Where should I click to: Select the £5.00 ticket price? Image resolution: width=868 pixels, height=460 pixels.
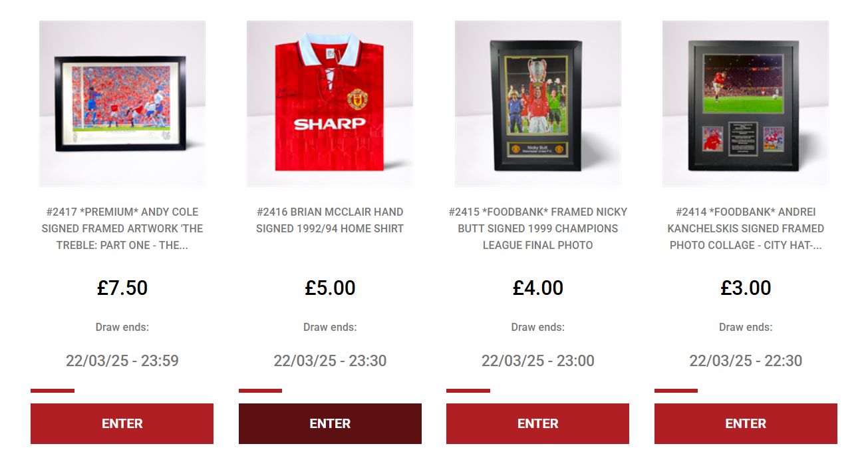[330, 288]
